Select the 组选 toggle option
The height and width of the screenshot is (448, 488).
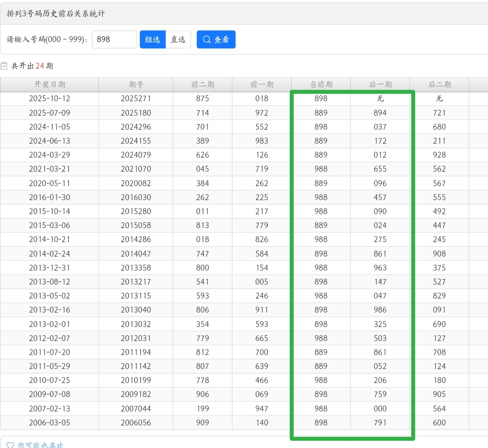pyautogui.click(x=153, y=39)
